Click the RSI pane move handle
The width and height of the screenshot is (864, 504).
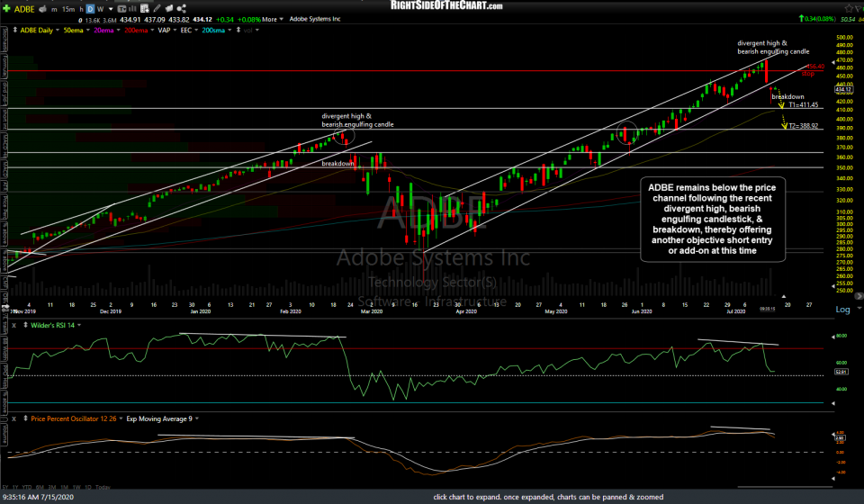(25, 326)
